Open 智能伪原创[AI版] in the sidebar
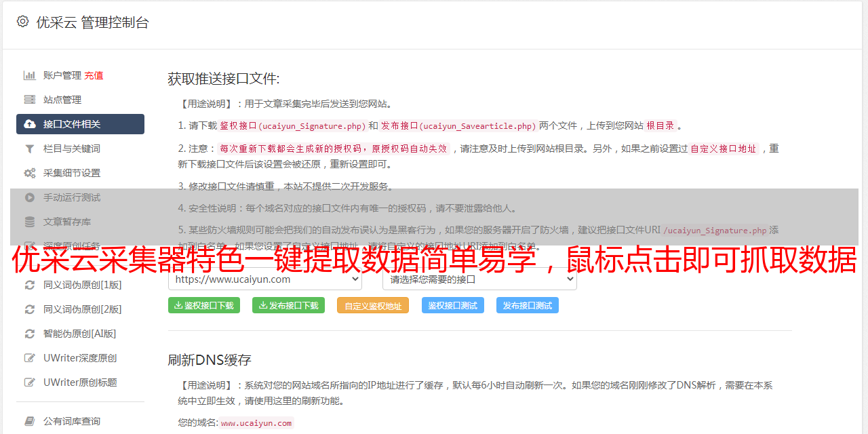The width and height of the screenshot is (868, 434). click(x=80, y=334)
